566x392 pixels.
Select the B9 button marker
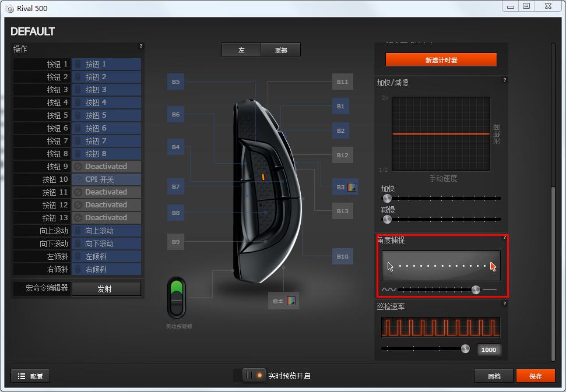175,241
